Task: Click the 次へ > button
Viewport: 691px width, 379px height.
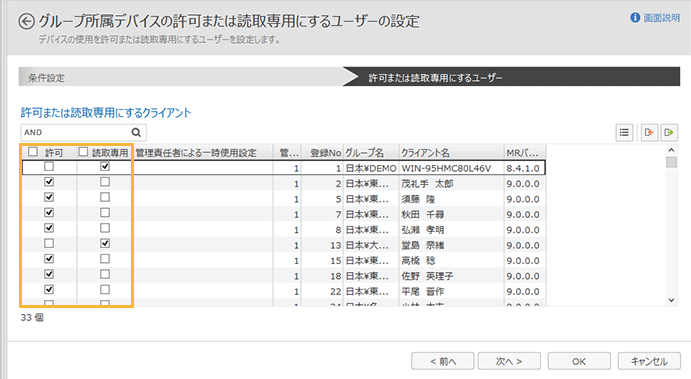Action: click(509, 361)
